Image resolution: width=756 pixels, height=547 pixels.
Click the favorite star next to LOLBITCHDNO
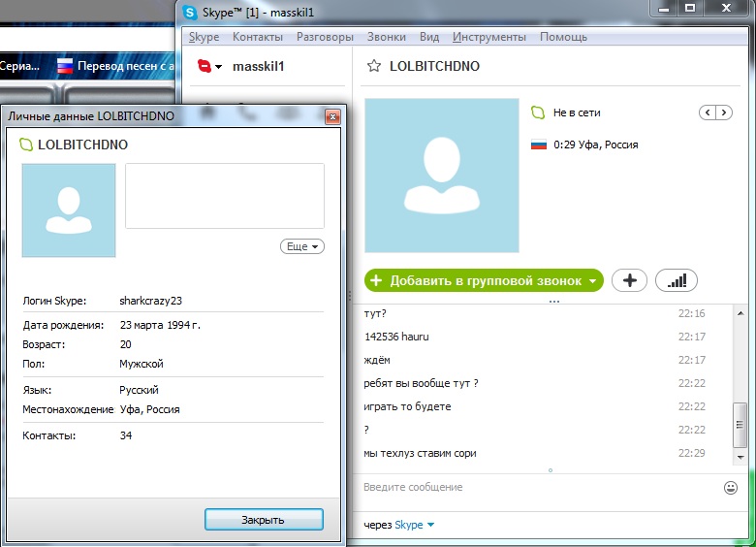pos(374,66)
